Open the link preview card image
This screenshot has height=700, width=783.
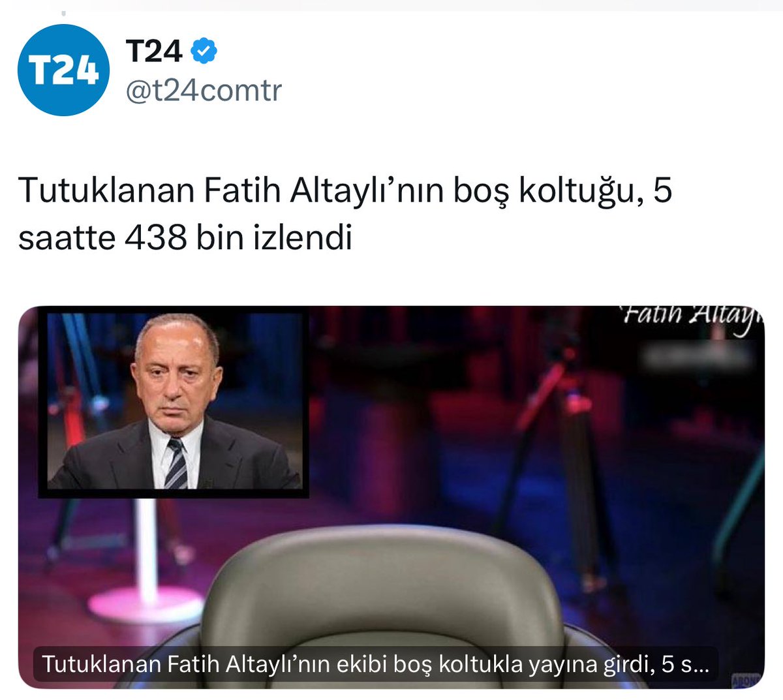tap(391, 497)
